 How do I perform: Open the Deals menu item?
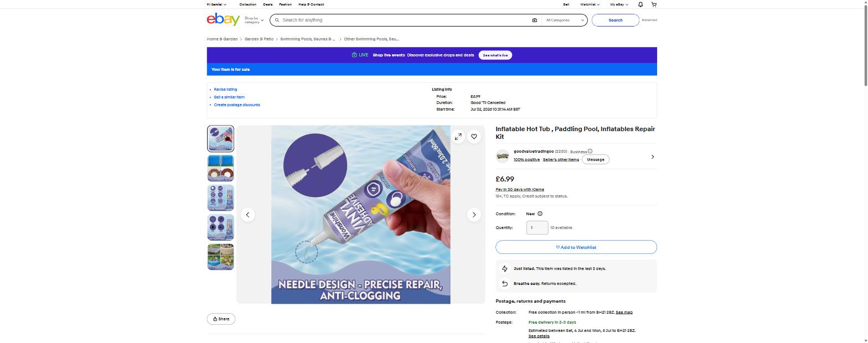[267, 4]
